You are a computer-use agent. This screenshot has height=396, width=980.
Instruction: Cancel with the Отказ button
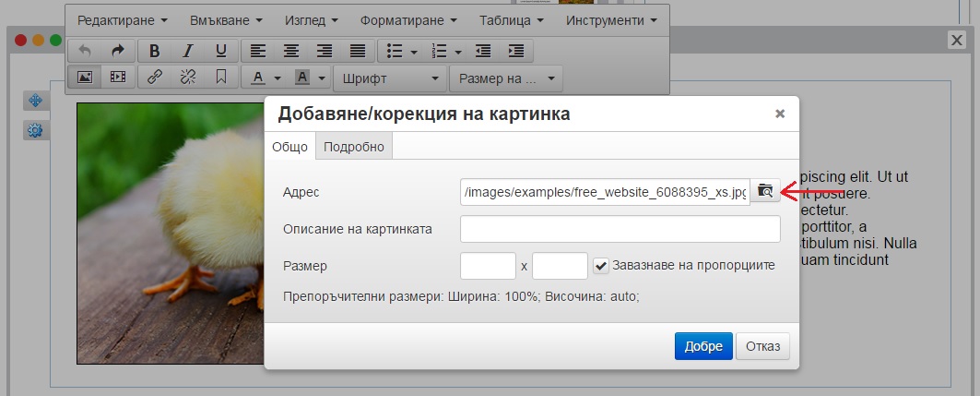tap(762, 346)
